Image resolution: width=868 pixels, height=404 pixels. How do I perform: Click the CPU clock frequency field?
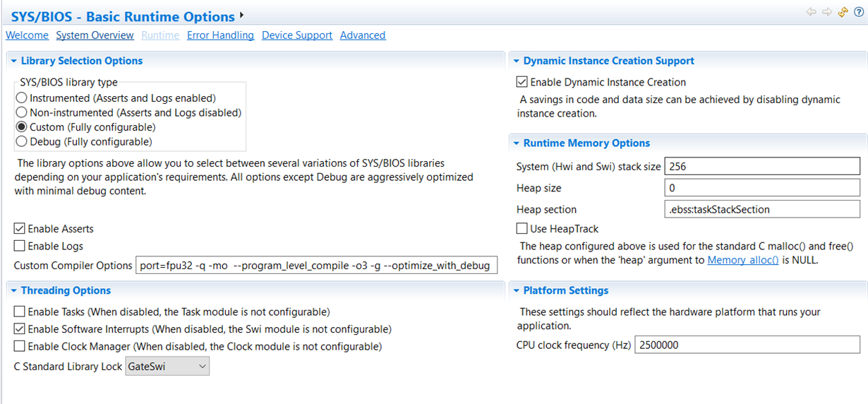[x=747, y=345]
